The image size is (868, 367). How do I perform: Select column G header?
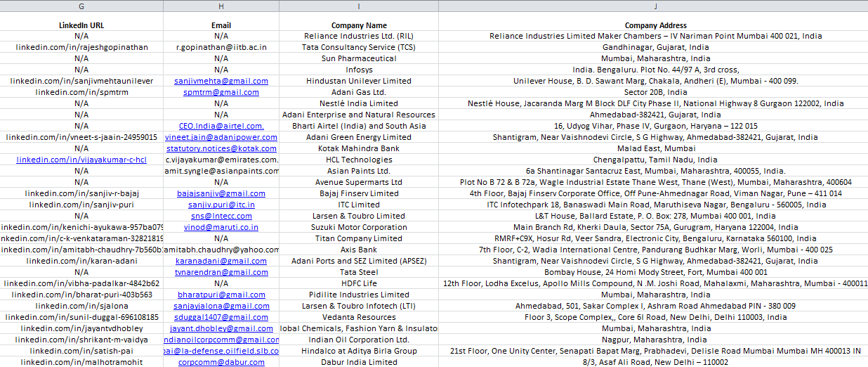tap(81, 6)
